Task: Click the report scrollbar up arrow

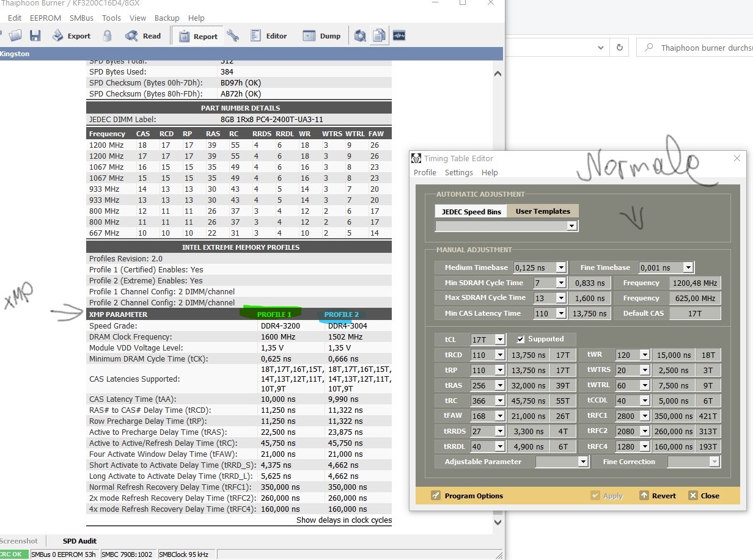Action: coord(498,74)
